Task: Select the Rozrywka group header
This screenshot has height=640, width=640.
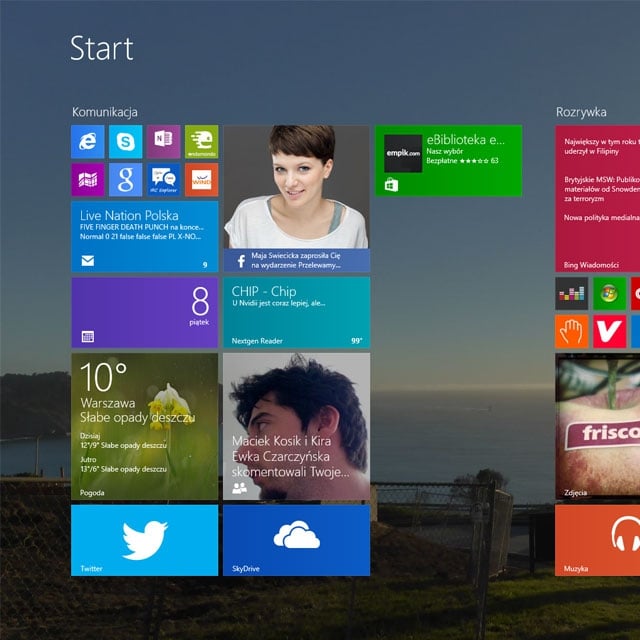Action: (x=581, y=112)
